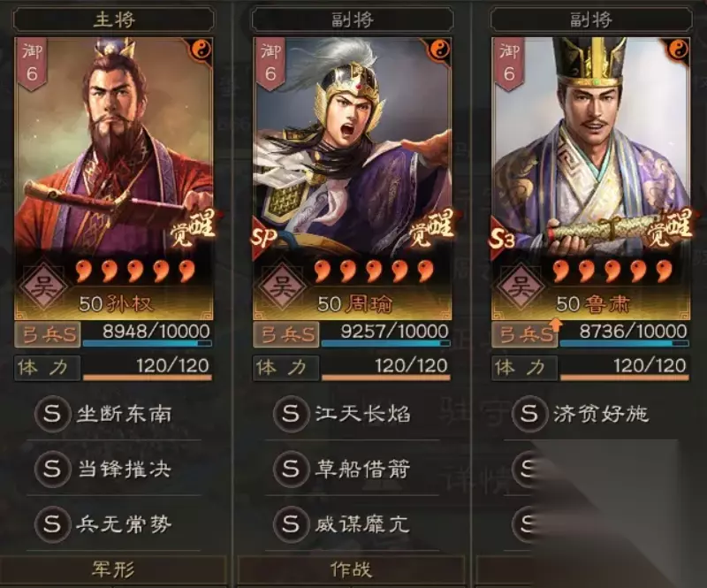Screen dimensions: 707x588
Task: Switch to the 作战 tab
Action: pyautogui.click(x=351, y=569)
